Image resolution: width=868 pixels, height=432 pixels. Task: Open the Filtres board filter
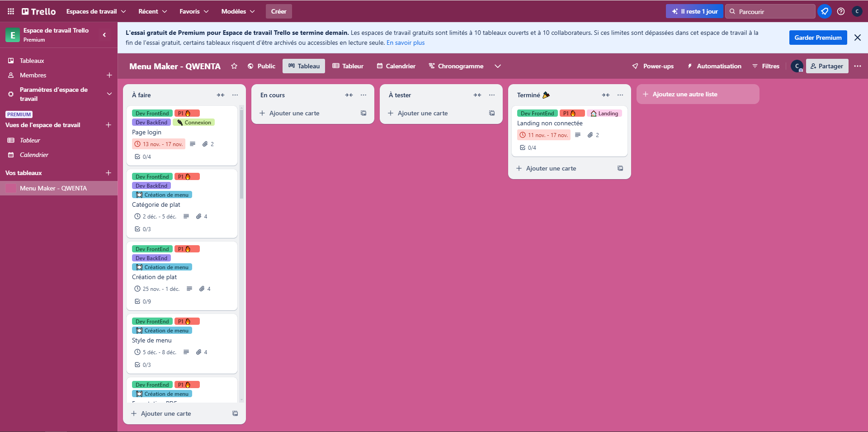(x=766, y=66)
